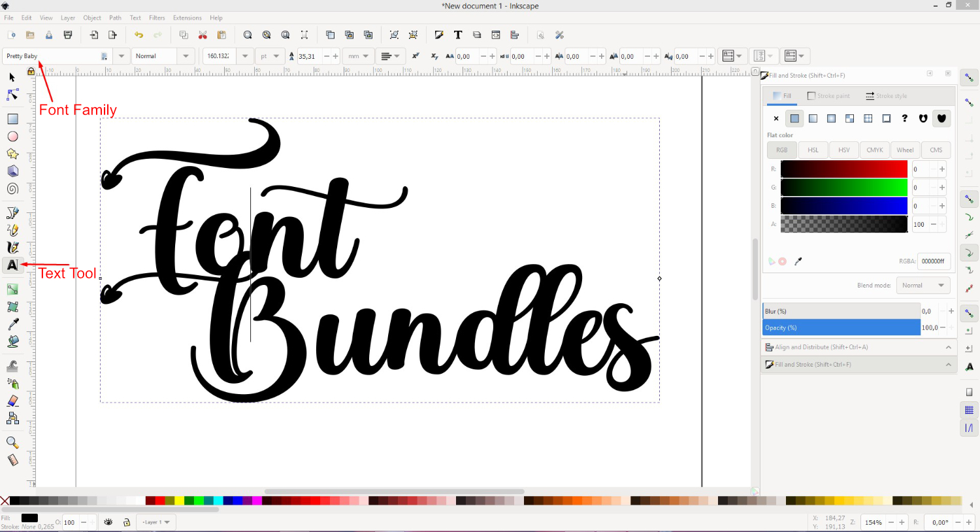This screenshot has width=980, height=532.
Task: Toggle superscript formatting
Action: [416, 56]
